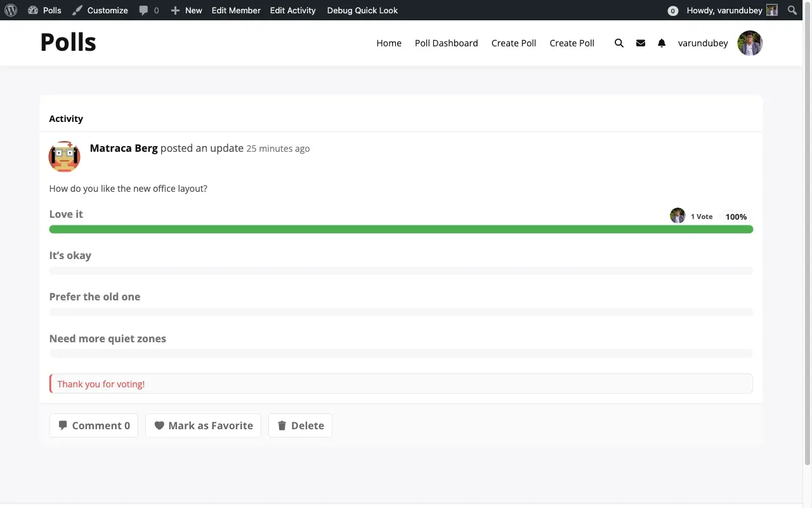Viewport: 812px width, 508px height.
Task: Click varundubey username in header
Action: pyautogui.click(x=703, y=43)
